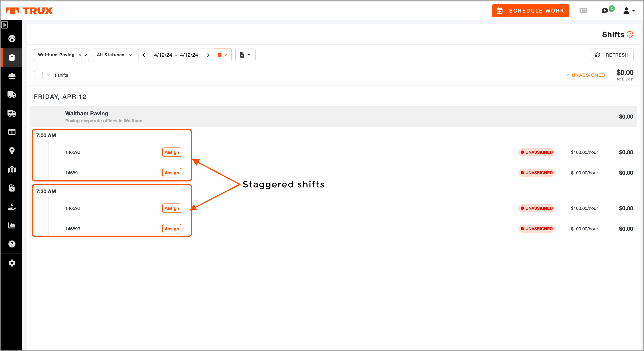Click the 4 UNASSIGNED filter link
This screenshot has width=644, height=351.
click(586, 75)
